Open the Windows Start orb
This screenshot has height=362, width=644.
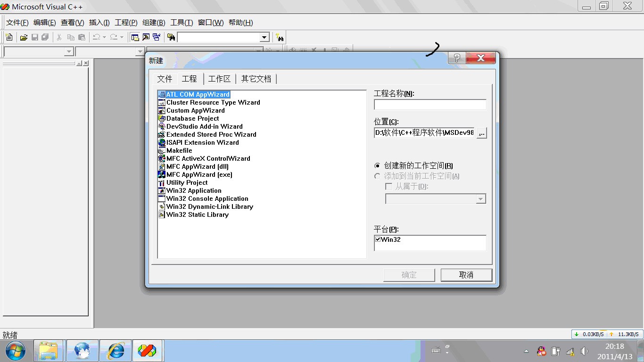point(16,351)
